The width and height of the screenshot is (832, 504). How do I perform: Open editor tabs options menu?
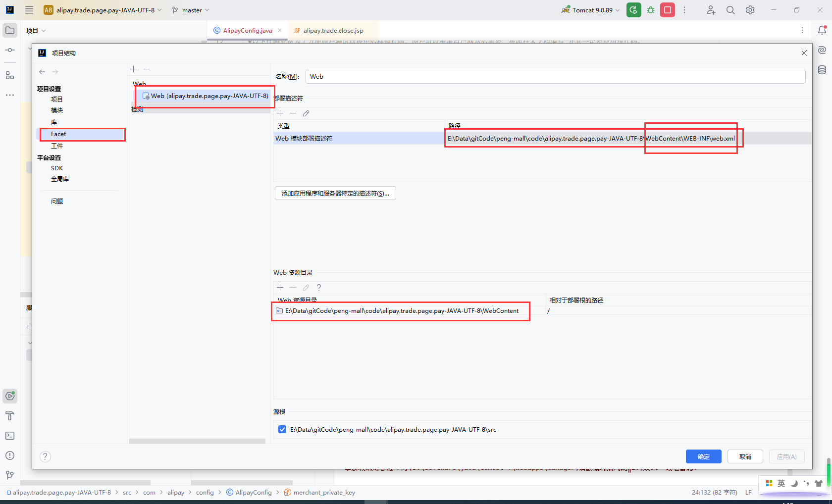[802, 30]
